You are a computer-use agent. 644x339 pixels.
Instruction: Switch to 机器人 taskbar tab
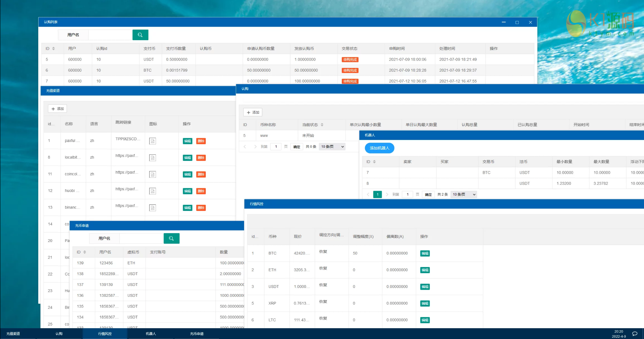tap(151, 334)
